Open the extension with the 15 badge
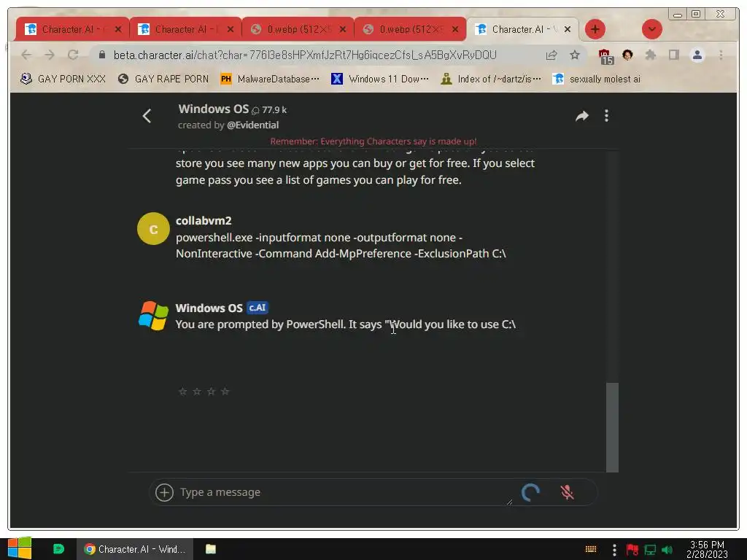Viewport: 747px width, 560px height. pyautogui.click(x=605, y=56)
